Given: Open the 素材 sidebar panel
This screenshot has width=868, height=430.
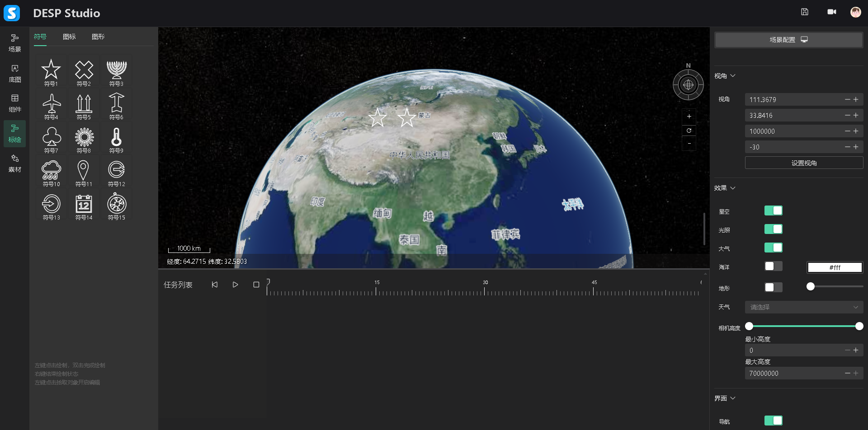Looking at the screenshot, I should (15, 163).
